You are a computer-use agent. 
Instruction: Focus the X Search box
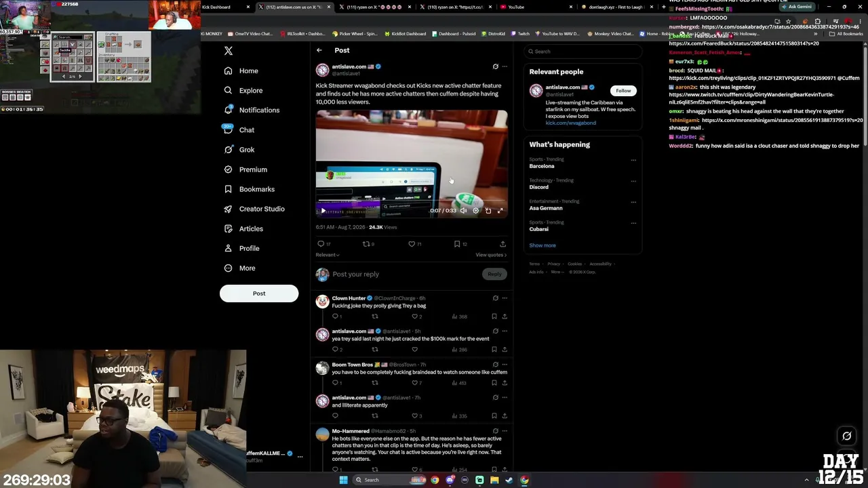coord(583,52)
